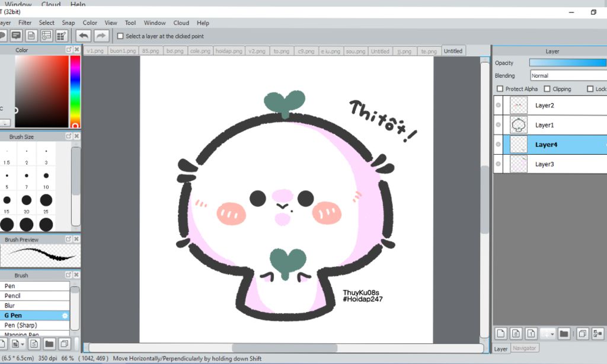Toggle visibility of Layer1
Screen dimensions: 607x364
(x=498, y=124)
